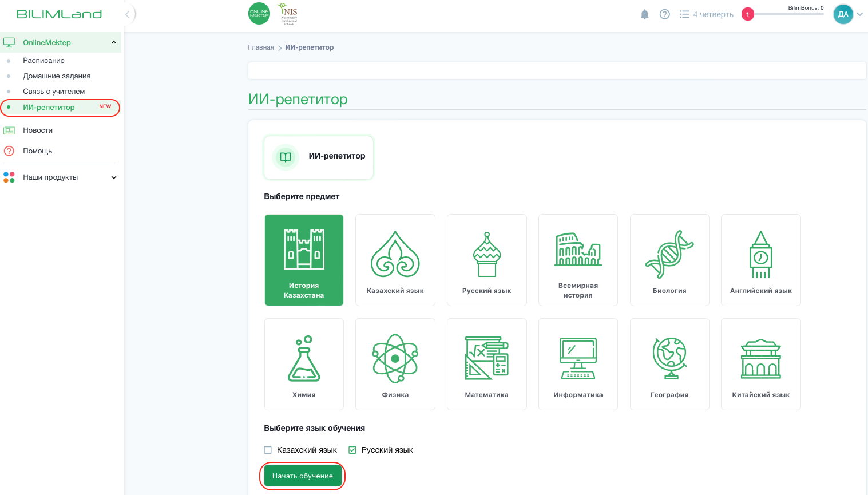Viewport: 868px width, 495px height.
Task: Pick the Русский язык subject card
Action: click(x=487, y=260)
